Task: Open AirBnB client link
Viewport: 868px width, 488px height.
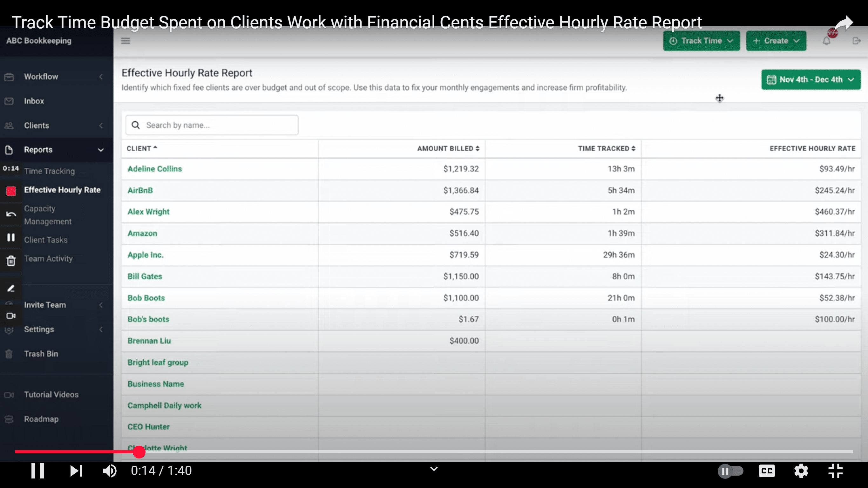Action: click(x=140, y=190)
